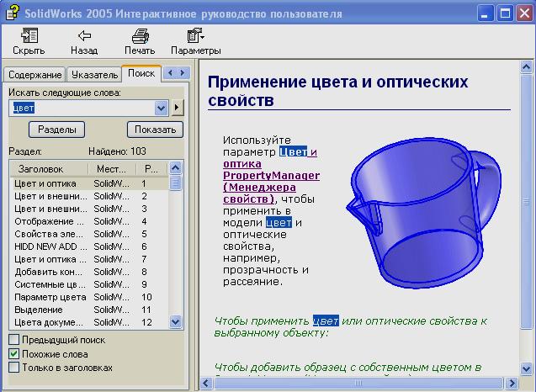Select result row numbered 7
The height and width of the screenshot is (392, 536).
click(x=89, y=259)
